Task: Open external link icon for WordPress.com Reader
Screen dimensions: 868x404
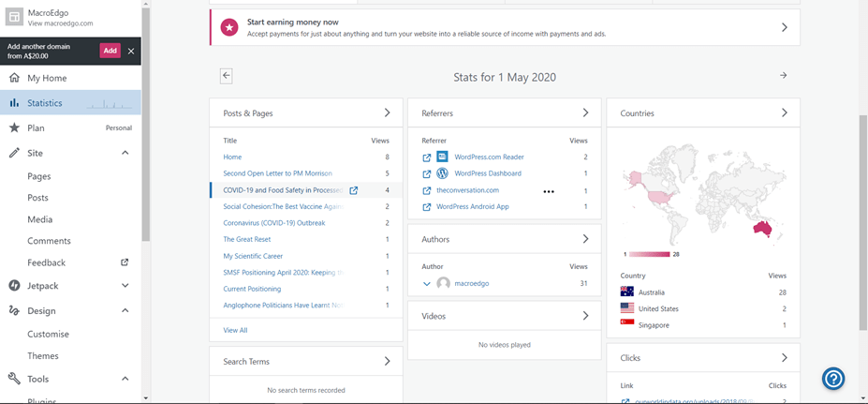Action: (427, 157)
